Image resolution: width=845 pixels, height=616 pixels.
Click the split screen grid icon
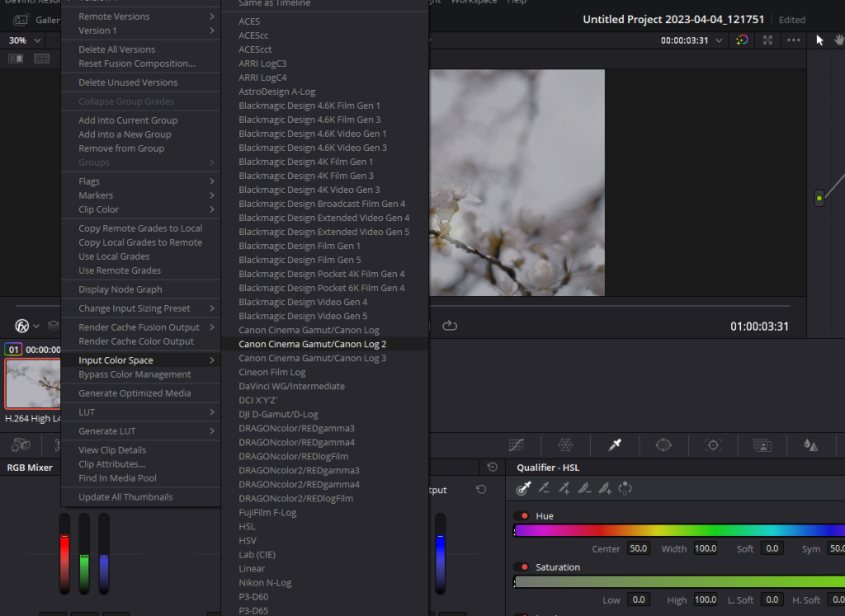[41, 59]
